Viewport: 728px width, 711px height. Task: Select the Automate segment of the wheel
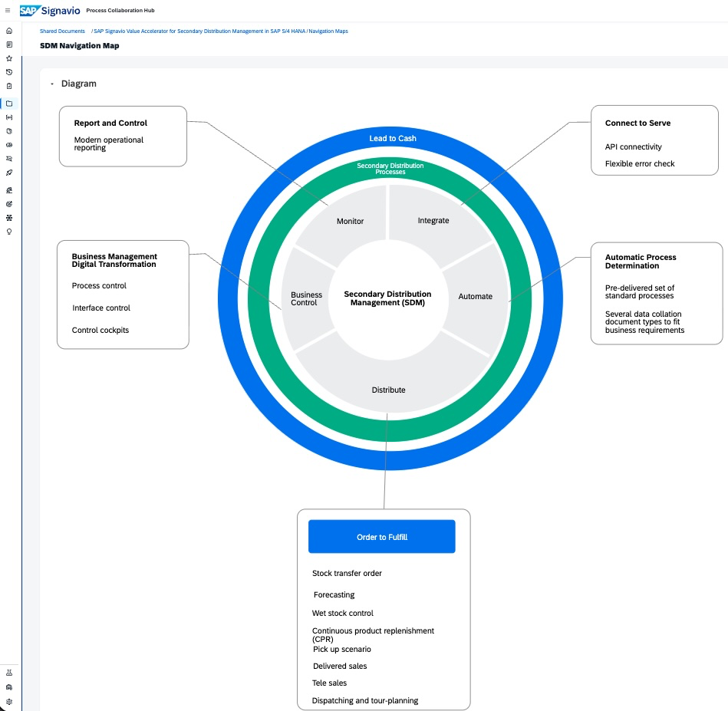click(x=475, y=296)
